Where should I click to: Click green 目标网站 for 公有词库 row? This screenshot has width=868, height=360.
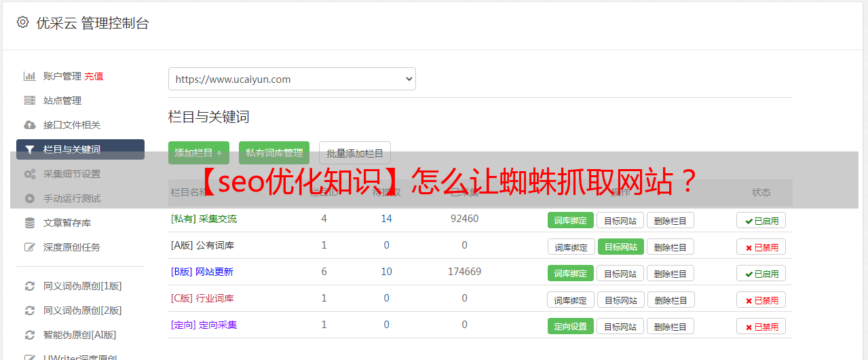(x=621, y=247)
